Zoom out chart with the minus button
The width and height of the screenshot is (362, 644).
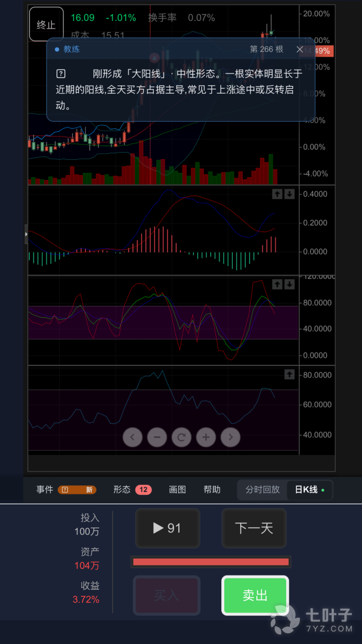pyautogui.click(x=157, y=437)
